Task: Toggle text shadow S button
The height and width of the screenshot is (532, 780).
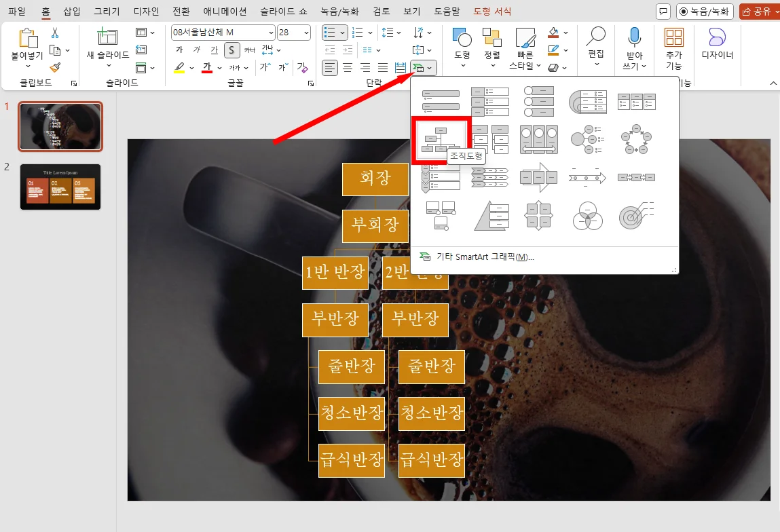Action: click(231, 50)
